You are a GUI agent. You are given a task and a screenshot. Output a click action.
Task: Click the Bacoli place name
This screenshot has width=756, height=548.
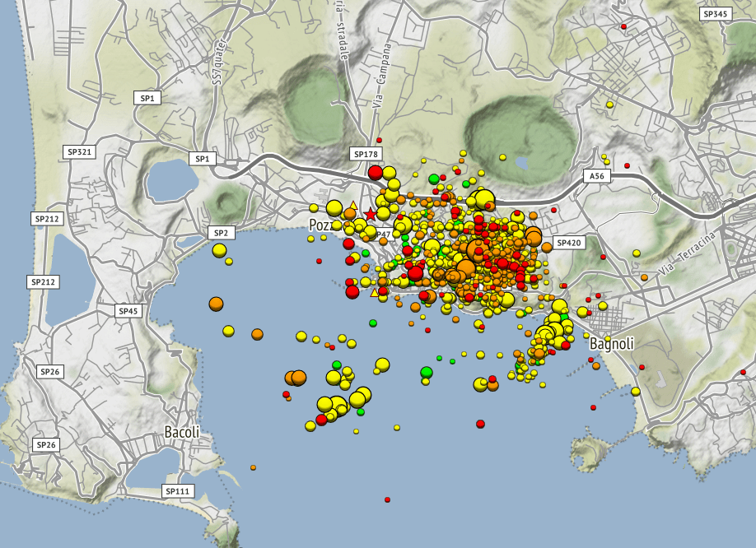pyautogui.click(x=182, y=432)
